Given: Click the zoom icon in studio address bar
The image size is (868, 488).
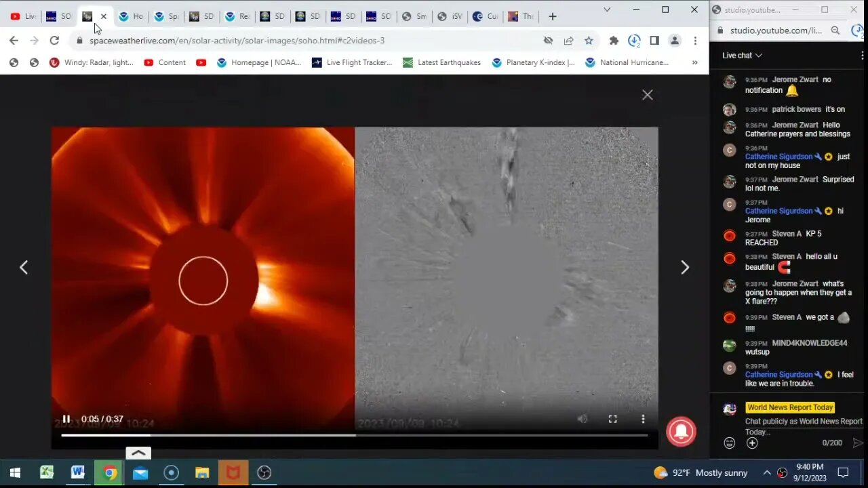Looking at the screenshot, I should (835, 30).
